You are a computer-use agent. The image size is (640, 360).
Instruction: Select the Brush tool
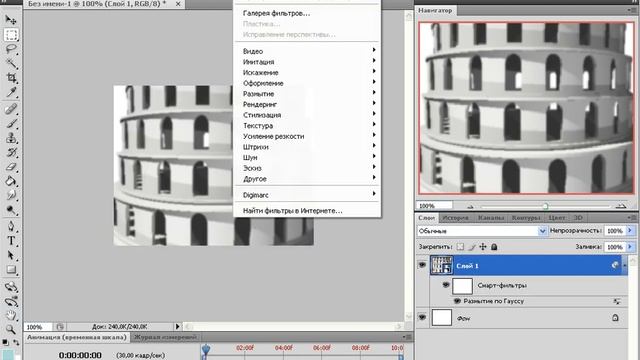11,123
